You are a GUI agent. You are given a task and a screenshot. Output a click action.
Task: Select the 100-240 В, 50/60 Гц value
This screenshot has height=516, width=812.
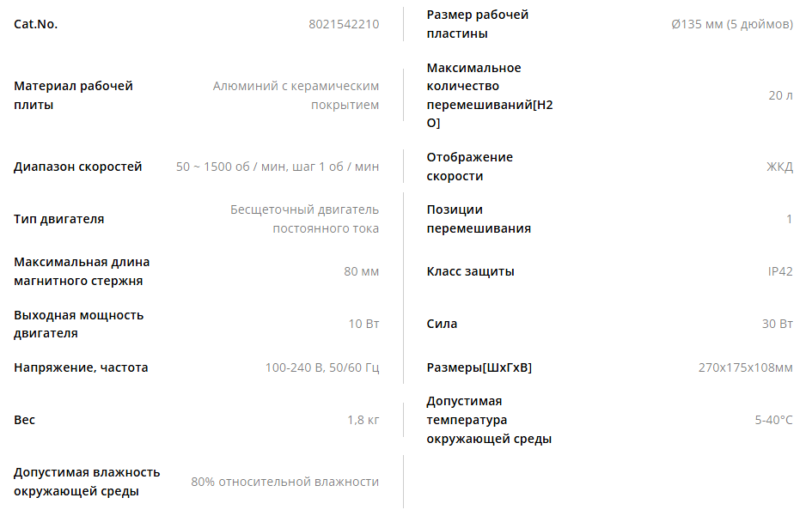[322, 367]
